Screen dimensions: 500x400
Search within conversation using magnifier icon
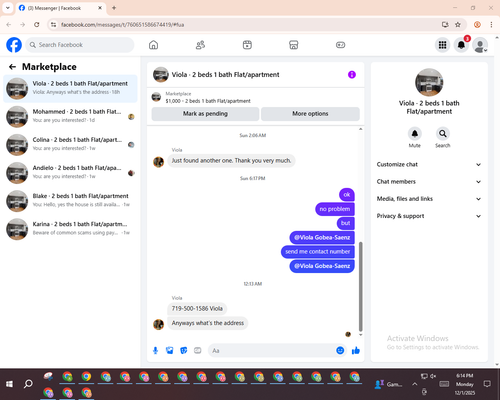point(443,134)
